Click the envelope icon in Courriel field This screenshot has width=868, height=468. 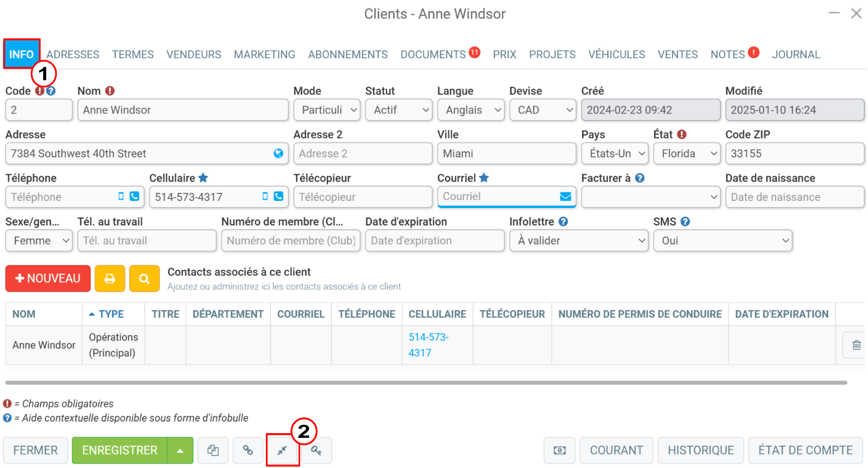tap(566, 197)
